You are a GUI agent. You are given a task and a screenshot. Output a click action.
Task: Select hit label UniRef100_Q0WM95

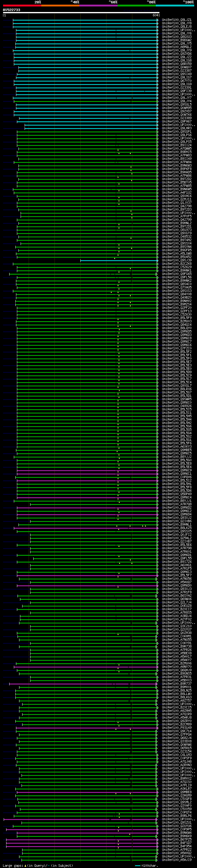177,108
